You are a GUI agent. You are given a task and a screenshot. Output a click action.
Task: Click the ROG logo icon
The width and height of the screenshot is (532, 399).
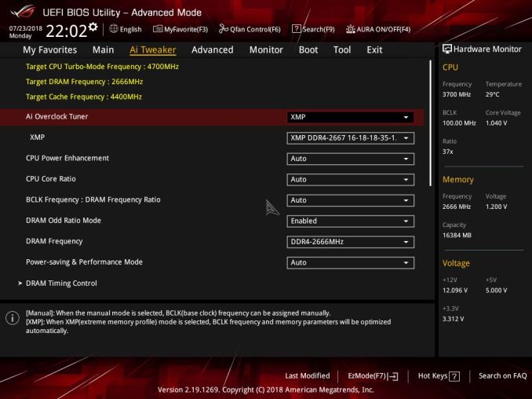point(23,13)
